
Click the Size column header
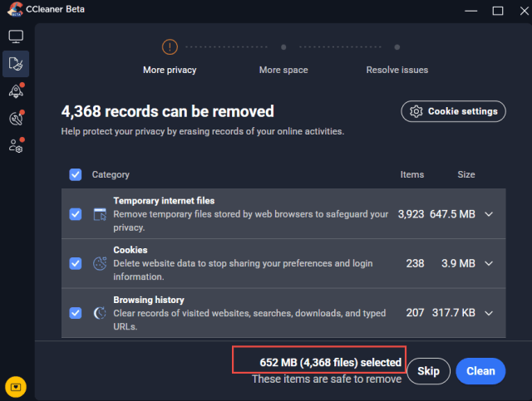(x=466, y=174)
